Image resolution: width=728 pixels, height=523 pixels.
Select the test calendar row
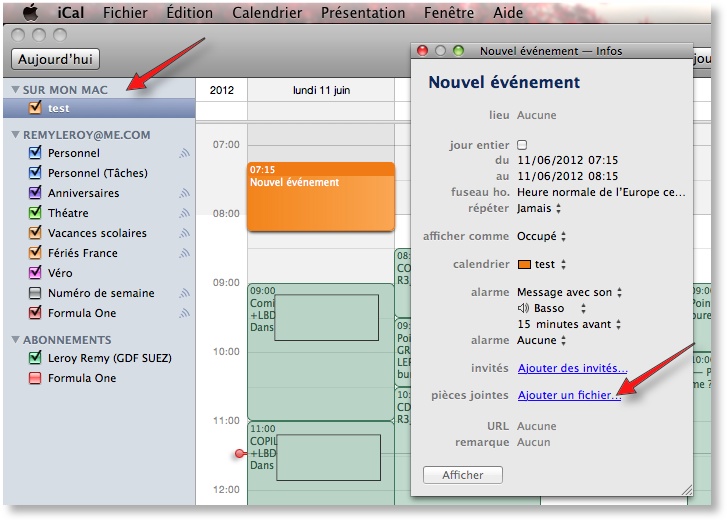[x=99, y=108]
